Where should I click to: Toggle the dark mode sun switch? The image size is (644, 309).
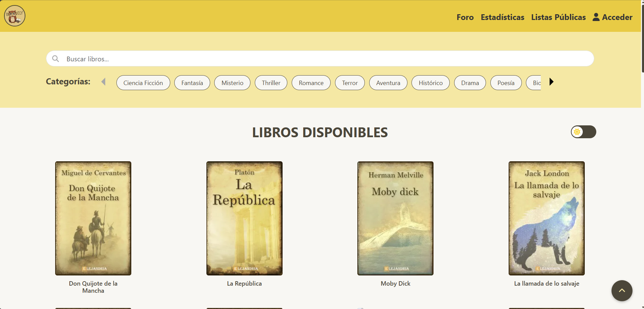[583, 132]
